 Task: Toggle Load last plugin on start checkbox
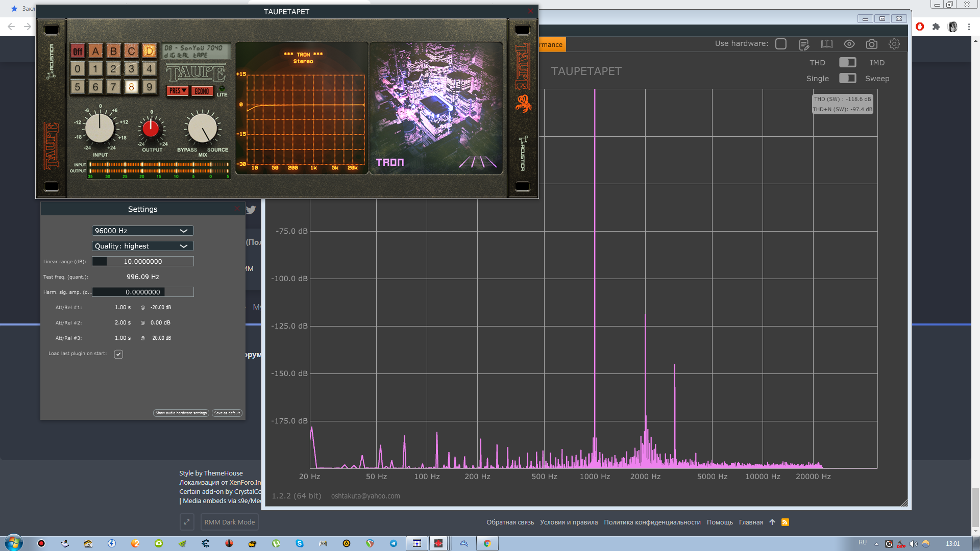tap(118, 354)
